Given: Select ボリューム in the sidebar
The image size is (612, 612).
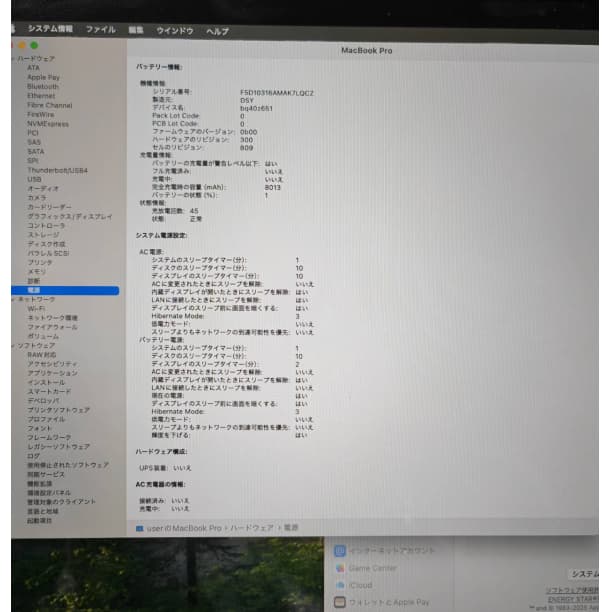Looking at the screenshot, I should coord(43,336).
